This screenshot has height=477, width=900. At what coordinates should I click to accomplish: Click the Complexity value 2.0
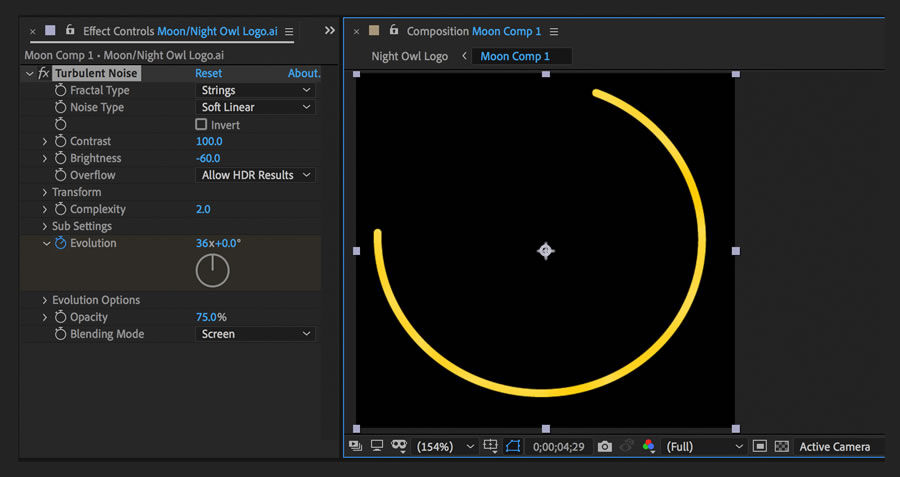(x=203, y=210)
